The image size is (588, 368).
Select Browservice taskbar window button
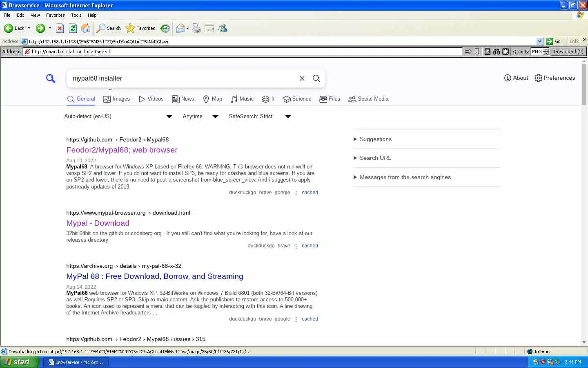[76, 362]
